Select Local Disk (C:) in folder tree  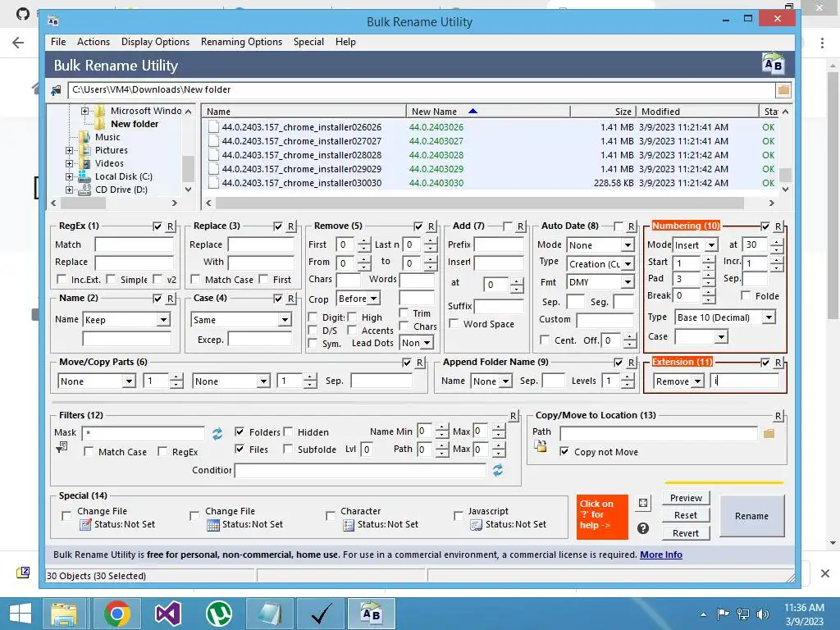point(124,177)
